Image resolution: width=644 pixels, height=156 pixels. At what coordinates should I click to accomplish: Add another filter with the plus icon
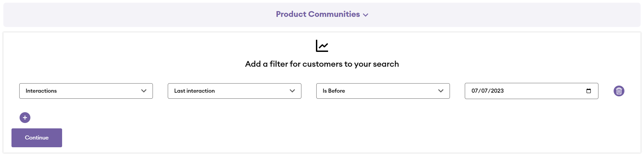point(25,118)
